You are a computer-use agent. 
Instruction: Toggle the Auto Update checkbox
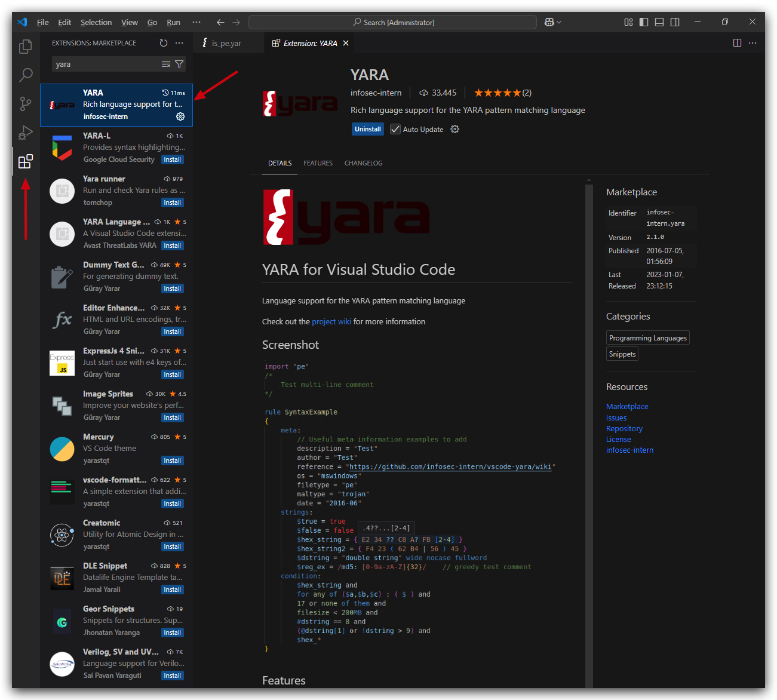point(395,129)
